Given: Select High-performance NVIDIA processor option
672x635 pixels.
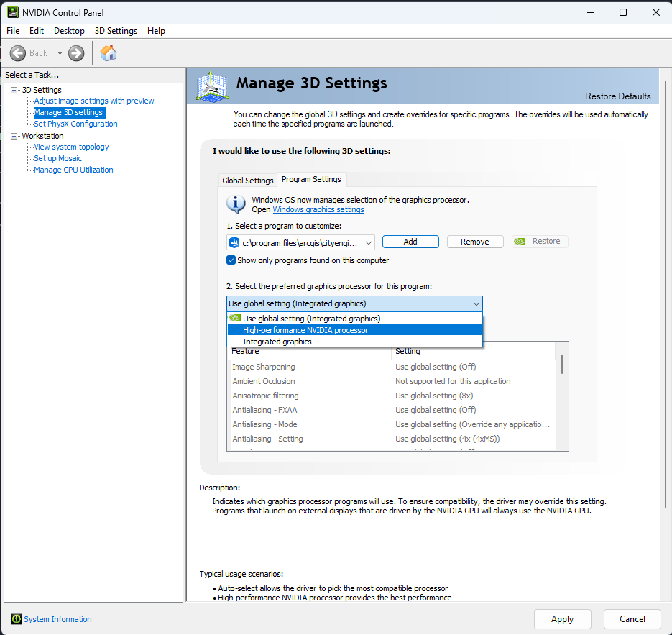Looking at the screenshot, I should tap(355, 329).
